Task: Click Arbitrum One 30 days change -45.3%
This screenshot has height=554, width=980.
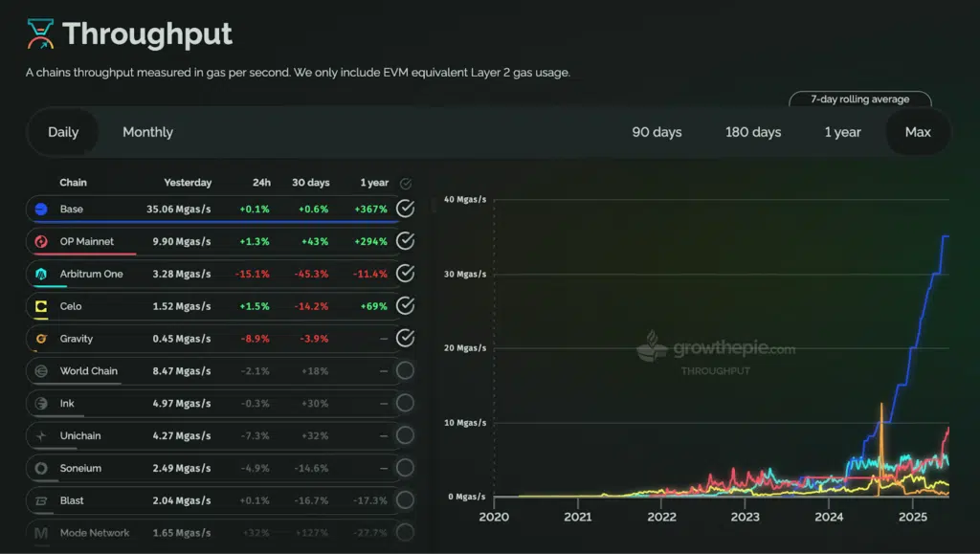Action: (x=311, y=275)
